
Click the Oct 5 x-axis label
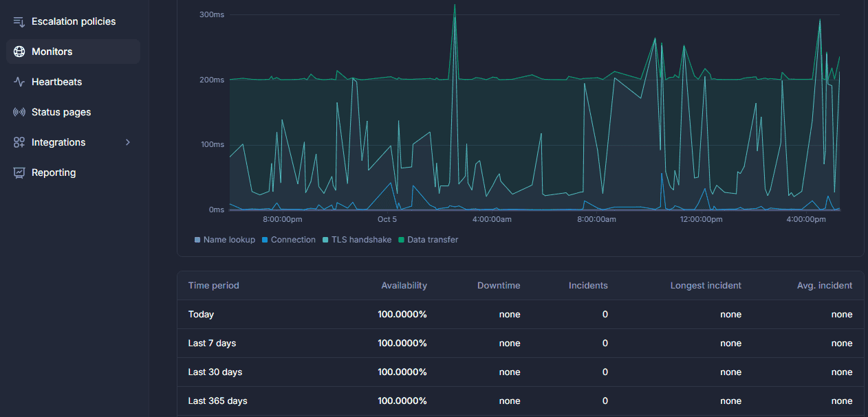(x=387, y=219)
